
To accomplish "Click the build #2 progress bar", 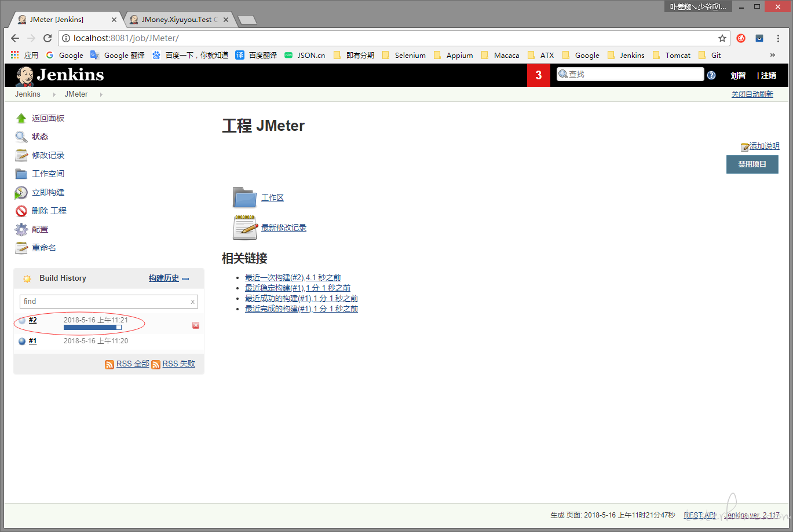I will 93,328.
